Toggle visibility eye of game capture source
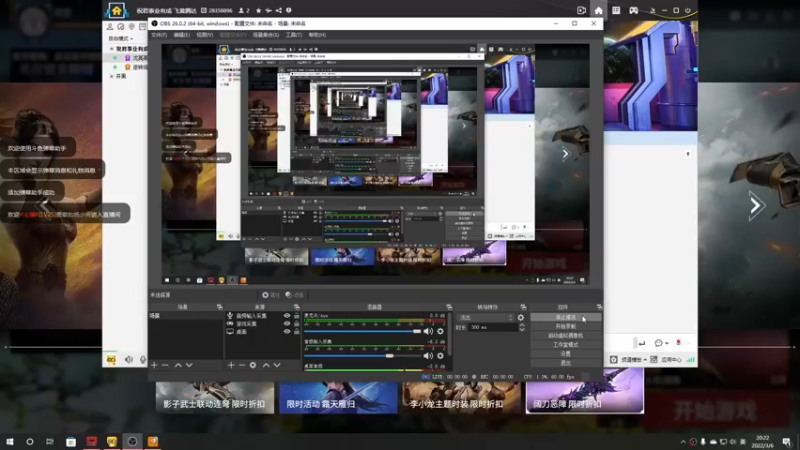 click(x=287, y=323)
